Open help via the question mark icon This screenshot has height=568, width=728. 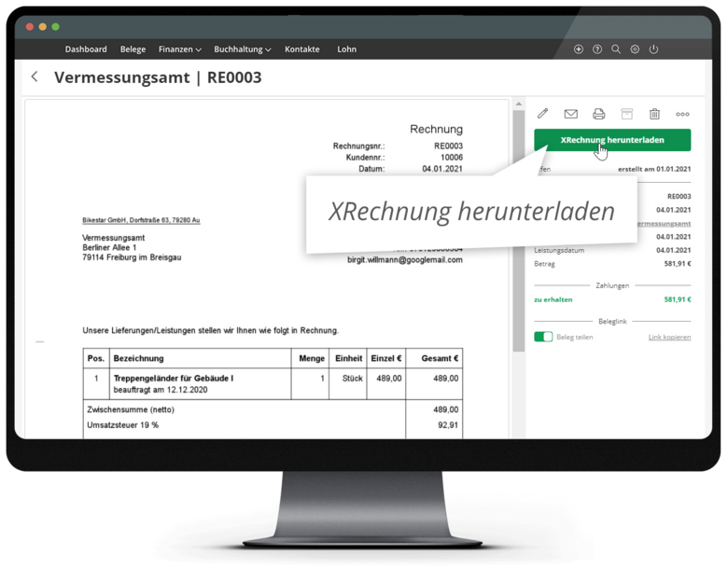pos(597,49)
